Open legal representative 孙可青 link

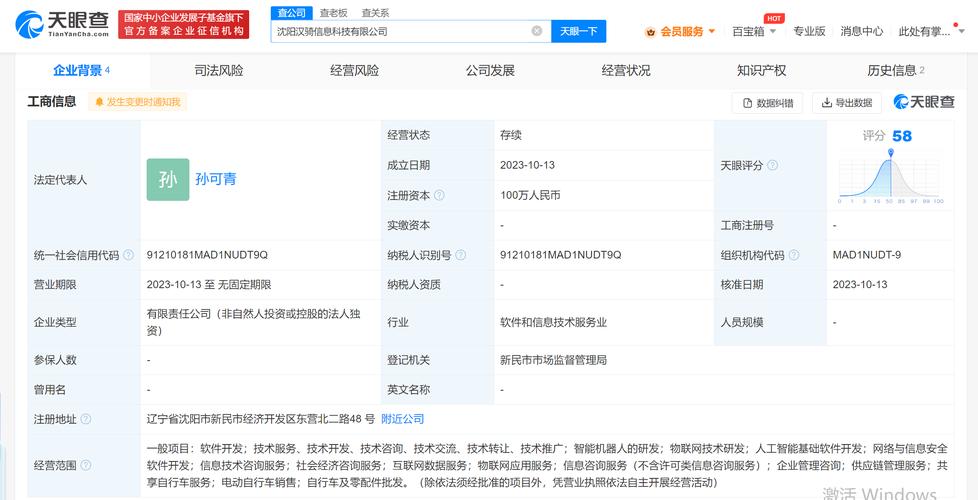click(216, 180)
